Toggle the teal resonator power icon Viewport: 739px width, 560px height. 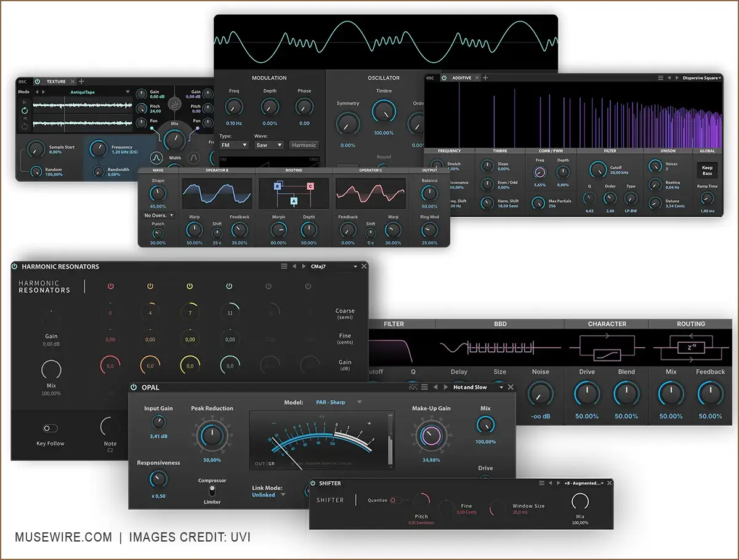[x=229, y=286]
